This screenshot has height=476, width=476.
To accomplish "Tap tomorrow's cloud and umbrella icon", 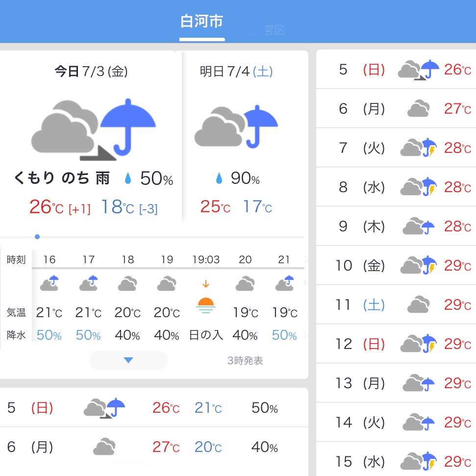I will [x=236, y=126].
